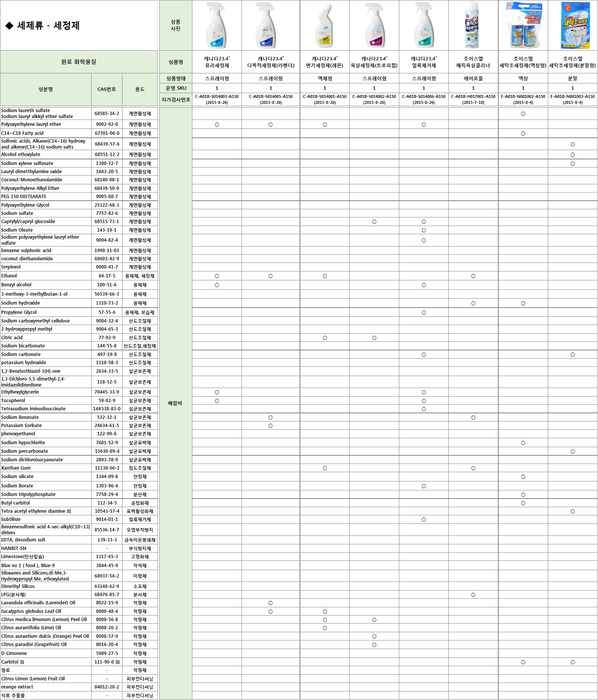This screenshot has width=598, height=700.
Task: Click the 얼룩제거제 usage cell for Subtilisin
Action: pos(140,519)
